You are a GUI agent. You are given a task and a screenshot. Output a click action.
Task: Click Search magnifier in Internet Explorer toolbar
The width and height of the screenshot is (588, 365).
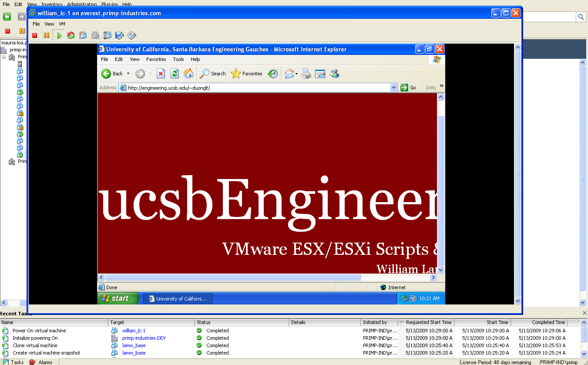pos(213,74)
